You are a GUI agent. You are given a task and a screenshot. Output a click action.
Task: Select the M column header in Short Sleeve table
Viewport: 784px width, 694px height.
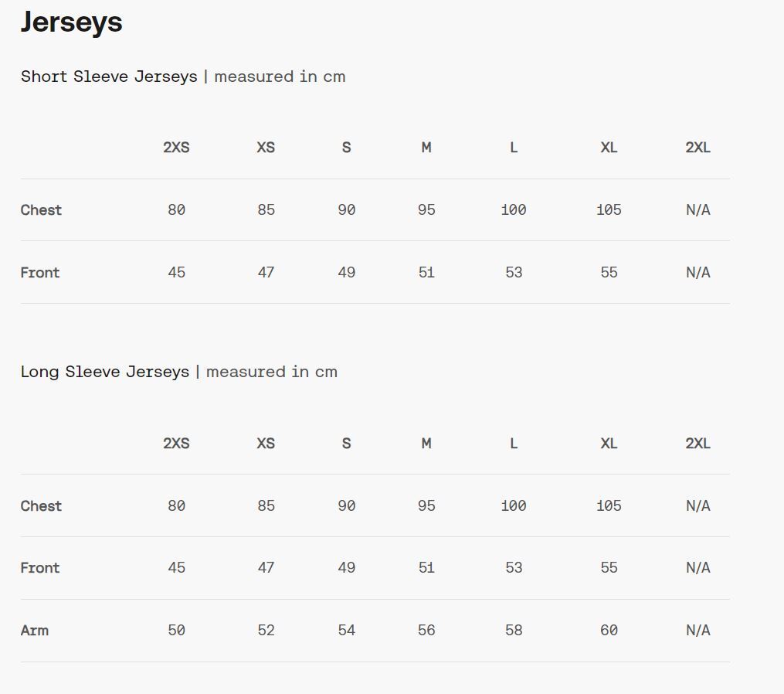tap(426, 148)
